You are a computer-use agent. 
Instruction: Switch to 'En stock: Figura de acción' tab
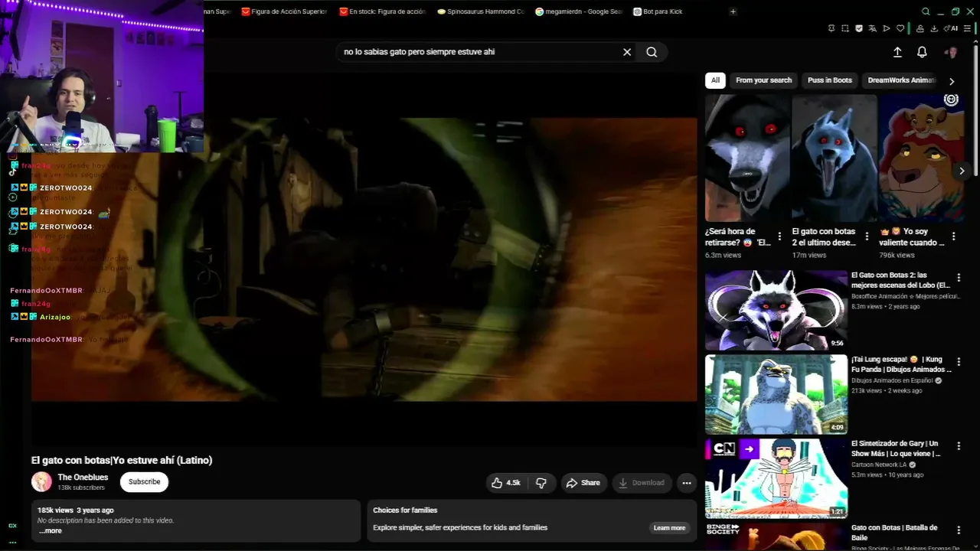382,11
